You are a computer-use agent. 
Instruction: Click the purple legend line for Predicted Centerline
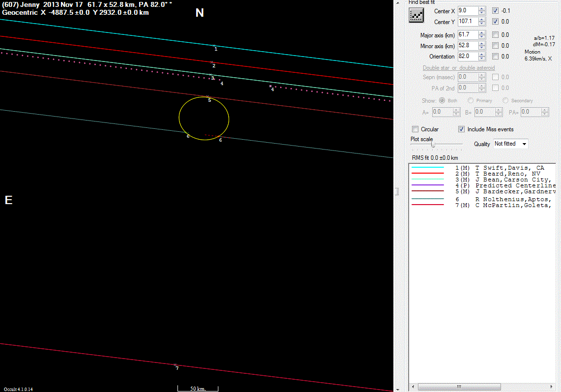428,185
